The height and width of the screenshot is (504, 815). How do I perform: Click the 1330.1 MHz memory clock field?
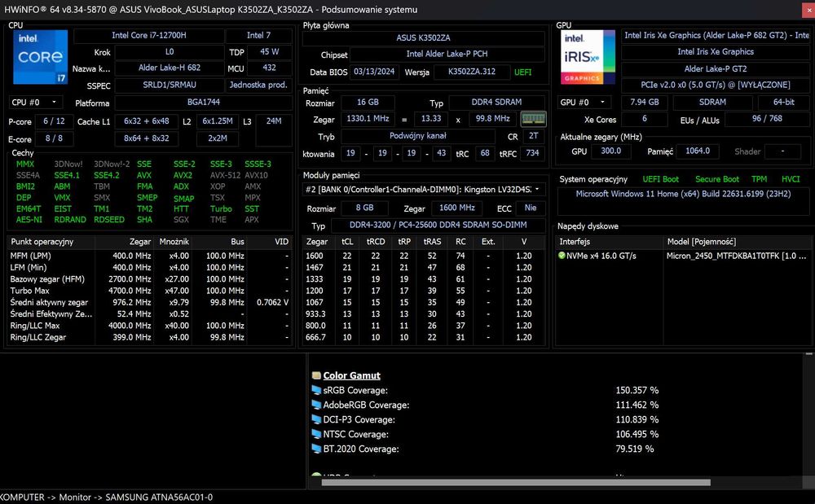tap(368, 119)
